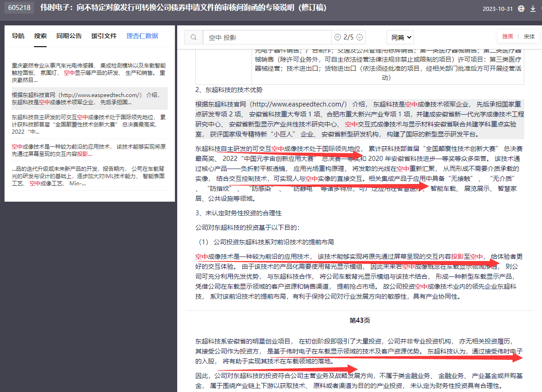Open the 同篇 scope dropdown
Screen dimensions: 542x392
400,37
